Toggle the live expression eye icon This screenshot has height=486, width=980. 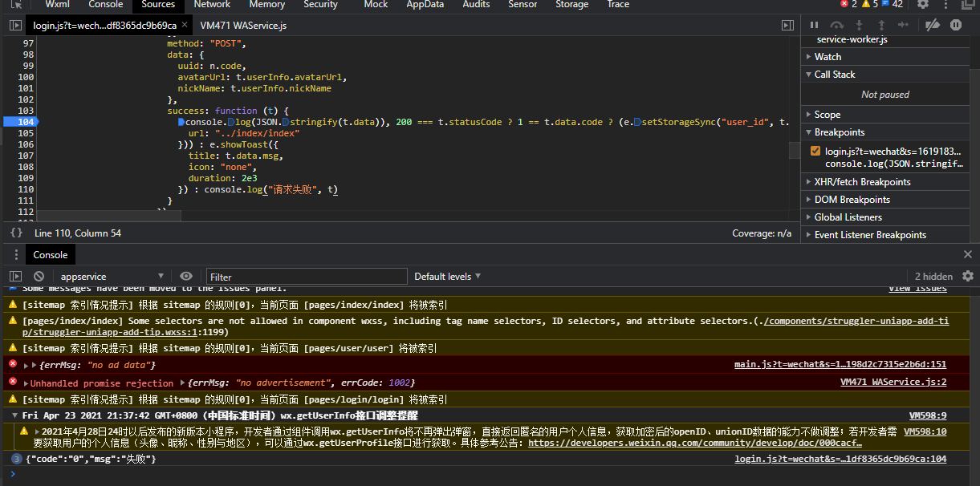pos(186,277)
